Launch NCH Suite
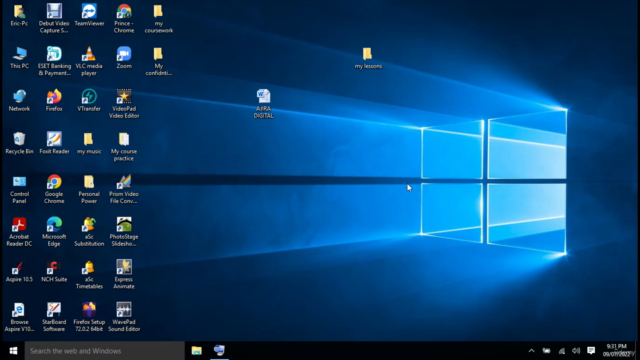 pyautogui.click(x=54, y=271)
